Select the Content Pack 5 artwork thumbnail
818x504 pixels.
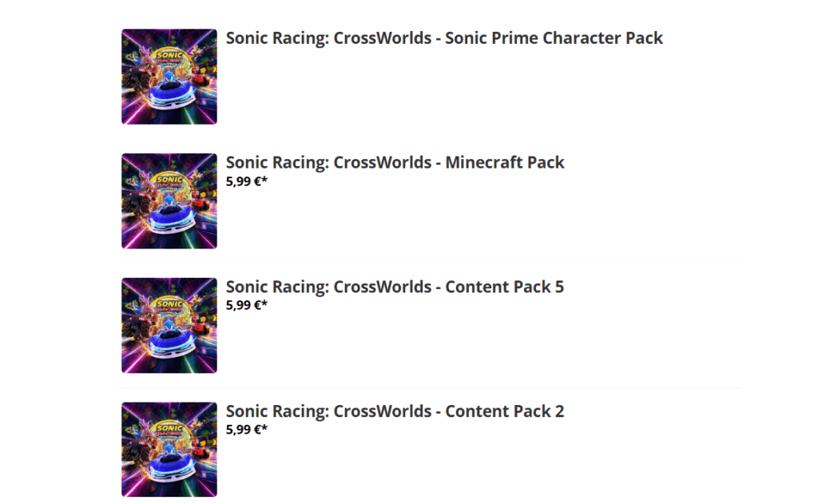[x=169, y=326]
